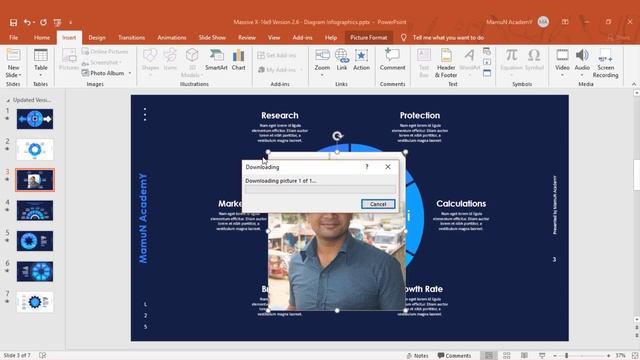Open the Undo history dropdown arrow

tap(34, 22)
